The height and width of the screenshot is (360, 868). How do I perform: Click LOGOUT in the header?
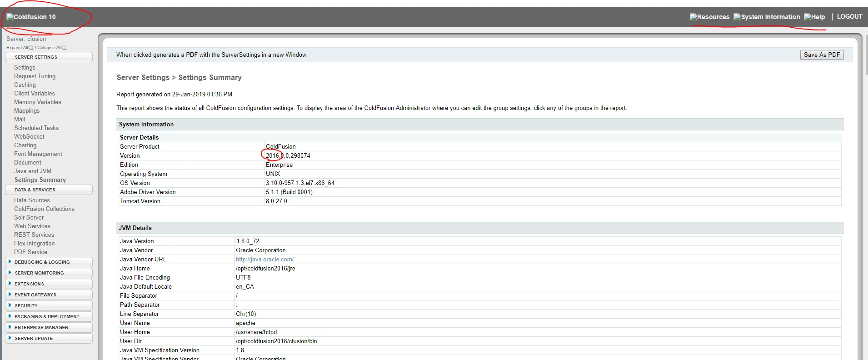tap(849, 16)
